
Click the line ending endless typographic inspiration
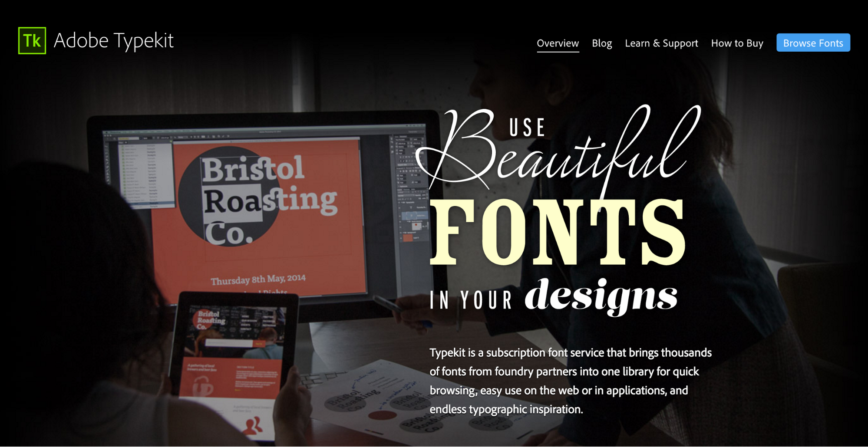pos(506,409)
